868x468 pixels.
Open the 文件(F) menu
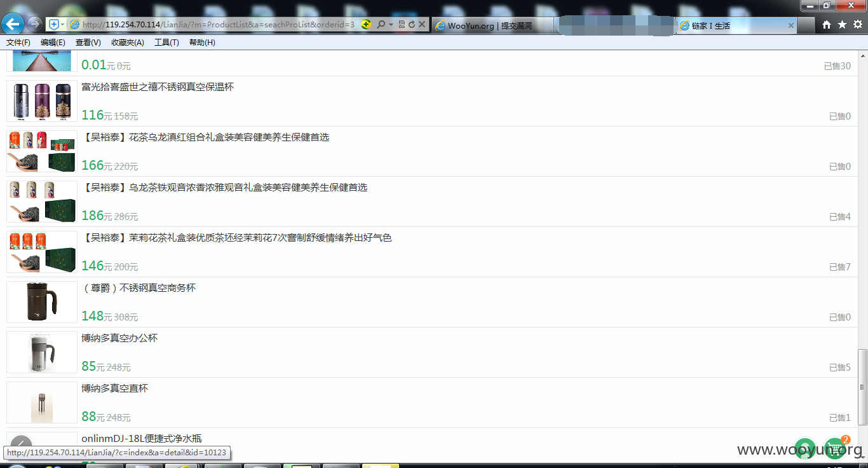tap(18, 43)
